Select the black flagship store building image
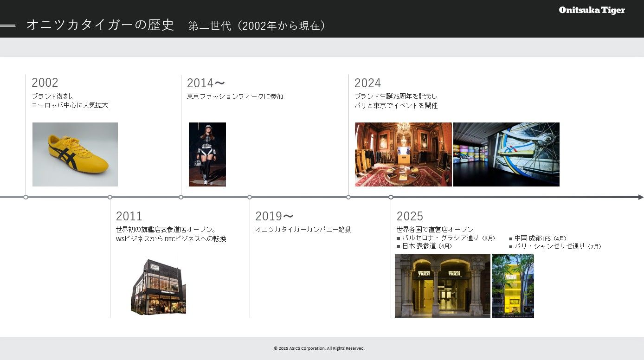 (x=158, y=287)
